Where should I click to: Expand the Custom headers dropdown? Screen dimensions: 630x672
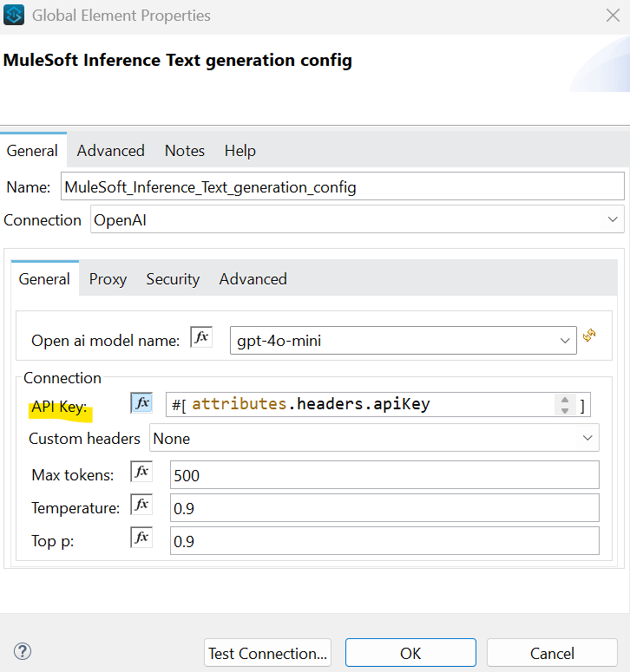tap(587, 439)
